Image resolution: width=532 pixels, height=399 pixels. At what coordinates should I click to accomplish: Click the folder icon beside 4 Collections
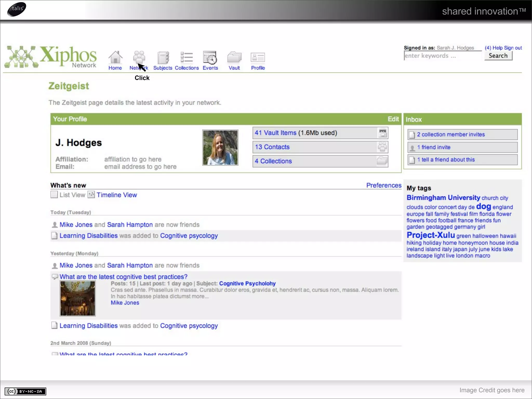coord(382,161)
